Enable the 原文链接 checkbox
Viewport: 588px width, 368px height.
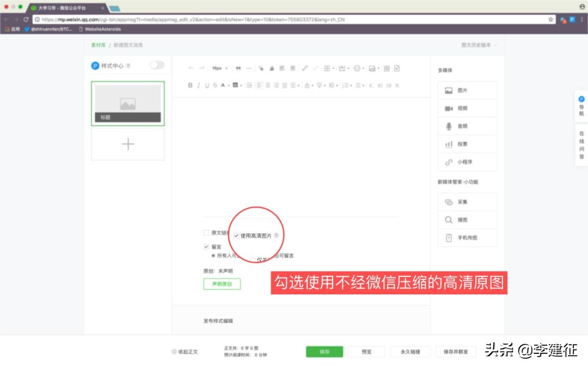tap(207, 233)
